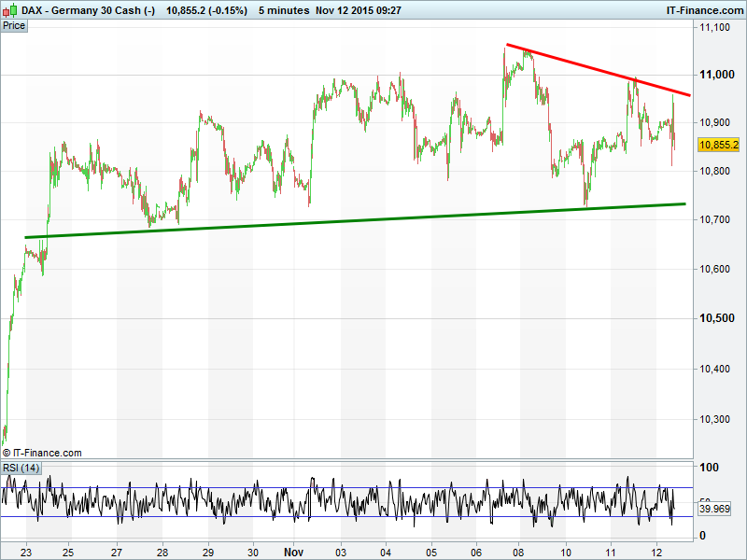Click the red descending resistance trendline
747x560 pixels.
[x=598, y=69]
